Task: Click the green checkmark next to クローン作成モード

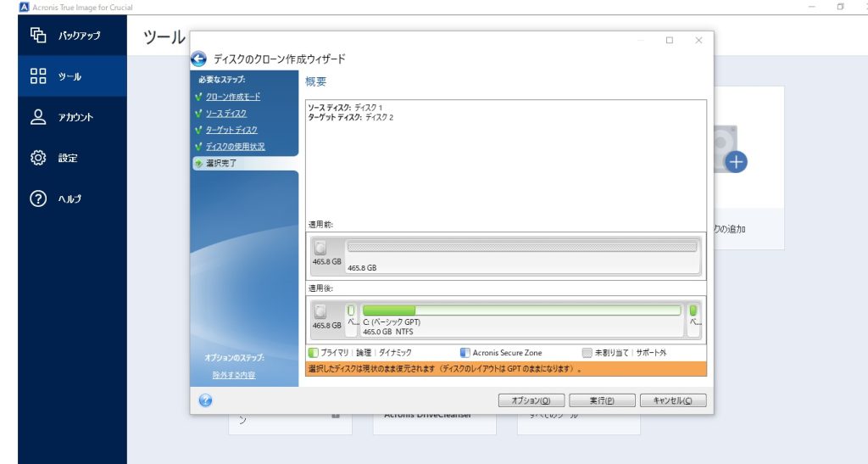Action: pyautogui.click(x=198, y=97)
